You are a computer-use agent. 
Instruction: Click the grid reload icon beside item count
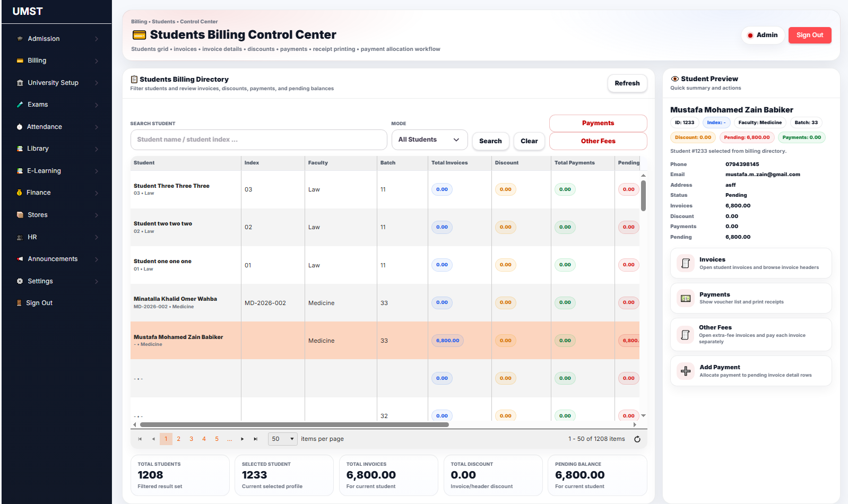point(637,439)
